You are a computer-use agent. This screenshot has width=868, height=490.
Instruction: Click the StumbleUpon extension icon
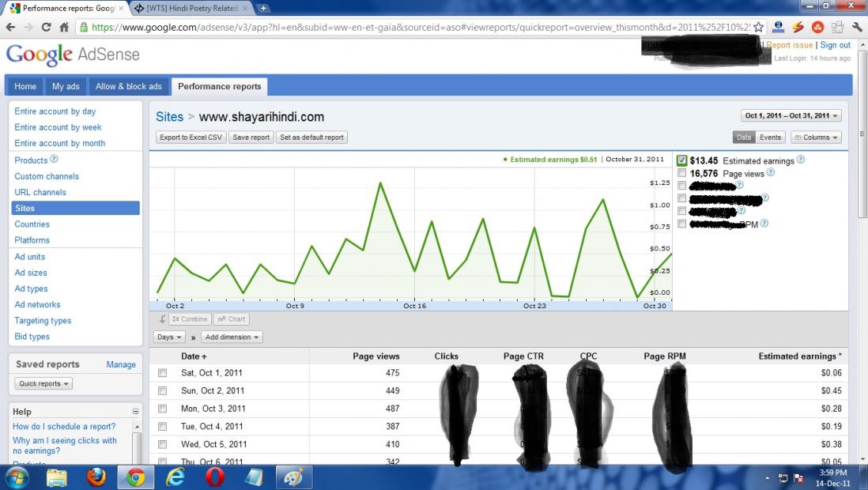pyautogui.click(x=817, y=27)
